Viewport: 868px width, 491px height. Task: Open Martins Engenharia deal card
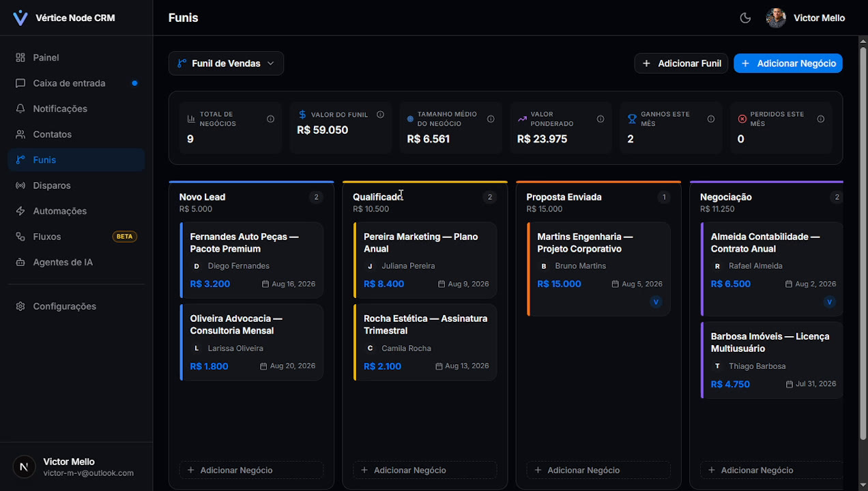coord(598,269)
